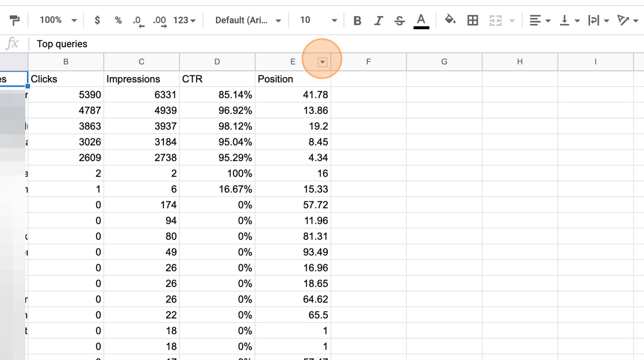Activate the paint format tool
Image resolution: width=644 pixels, height=360 pixels.
pyautogui.click(x=14, y=20)
